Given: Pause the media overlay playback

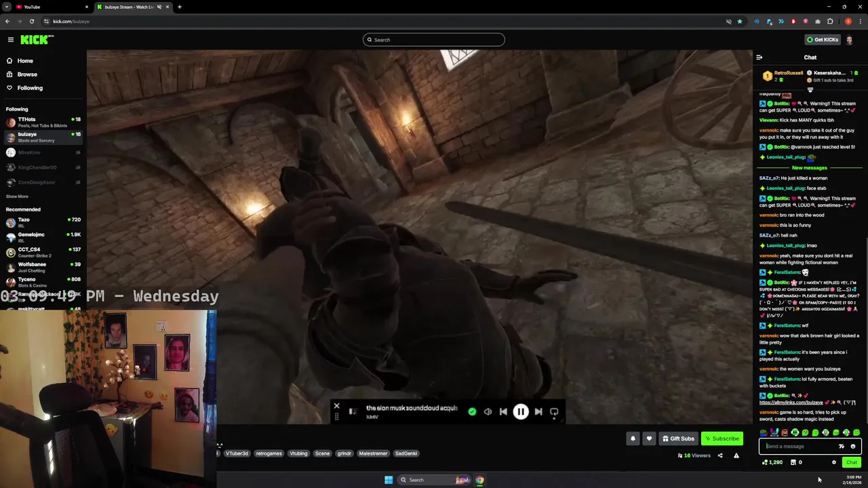Looking at the screenshot, I should coord(521,412).
